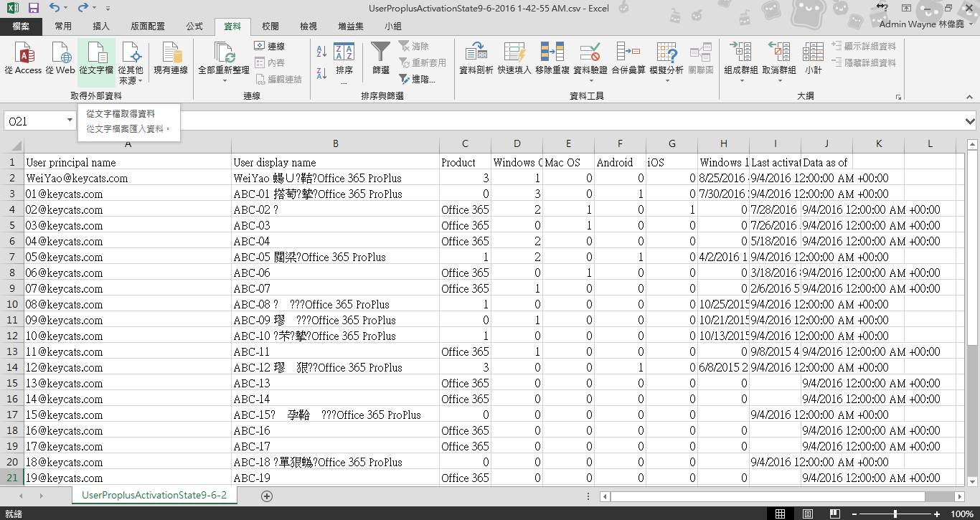
Task: Switch to the 常用 home tab
Action: tap(63, 27)
